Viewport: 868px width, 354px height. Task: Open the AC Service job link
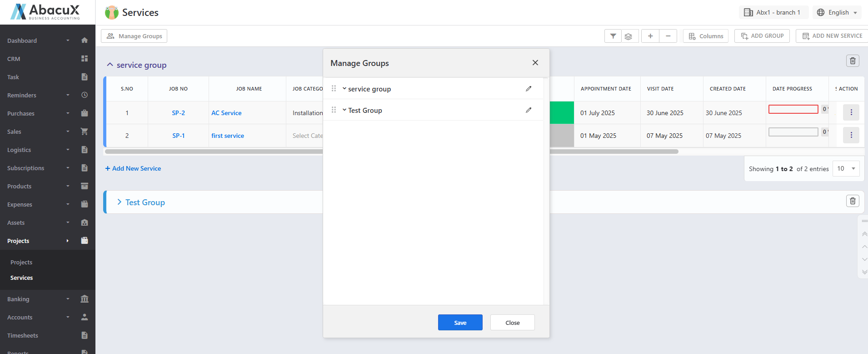226,113
